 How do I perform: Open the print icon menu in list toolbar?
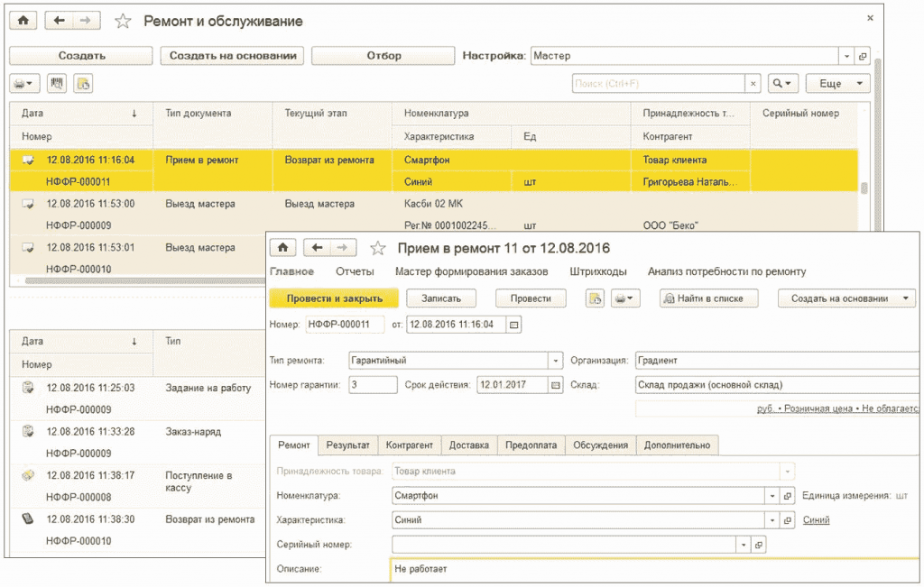[24, 84]
